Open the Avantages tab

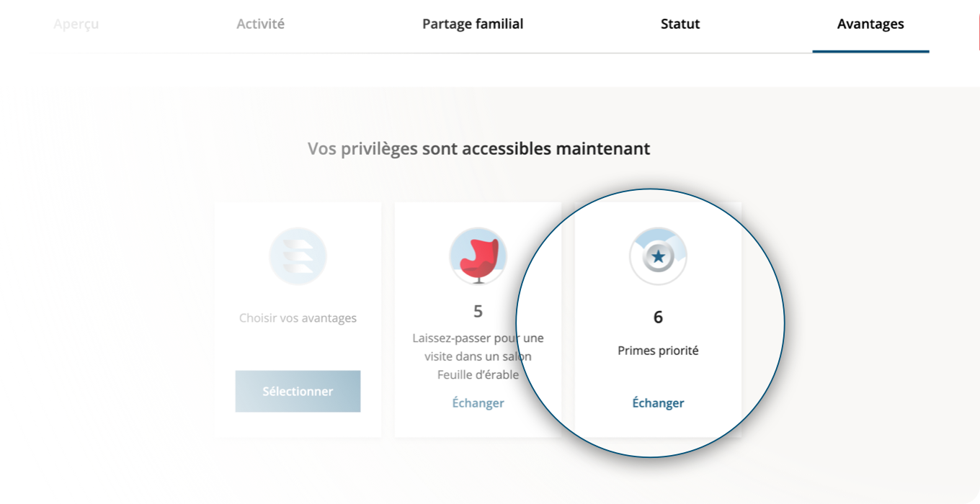coord(870,24)
